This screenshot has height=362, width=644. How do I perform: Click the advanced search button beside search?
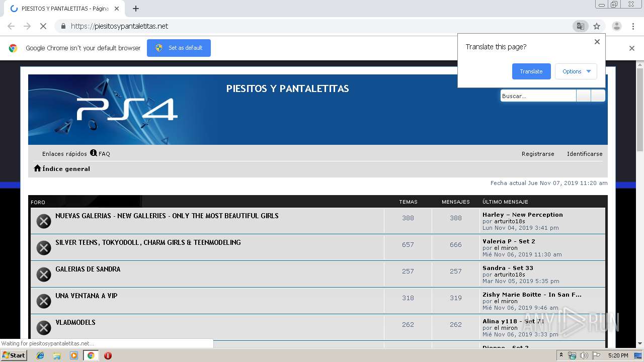(x=598, y=96)
